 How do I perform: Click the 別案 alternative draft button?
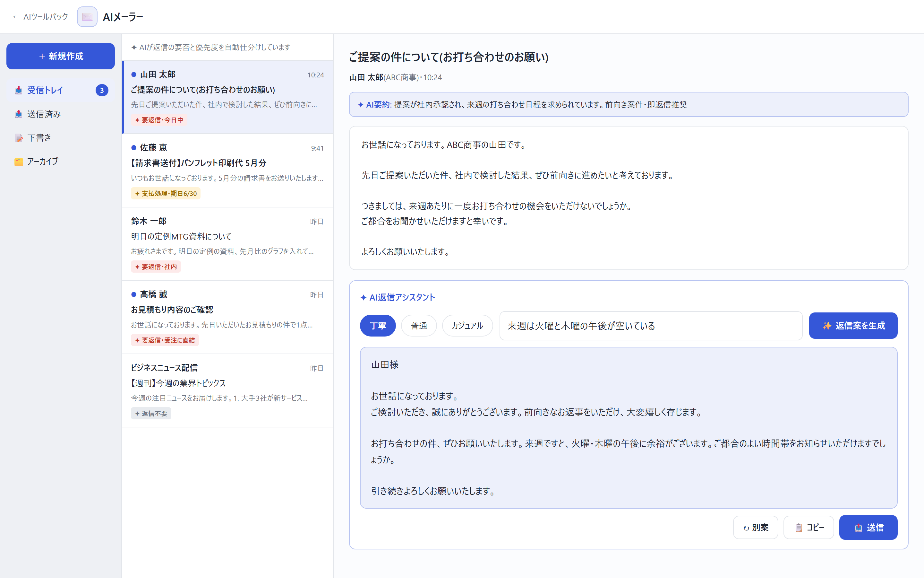pyautogui.click(x=755, y=528)
